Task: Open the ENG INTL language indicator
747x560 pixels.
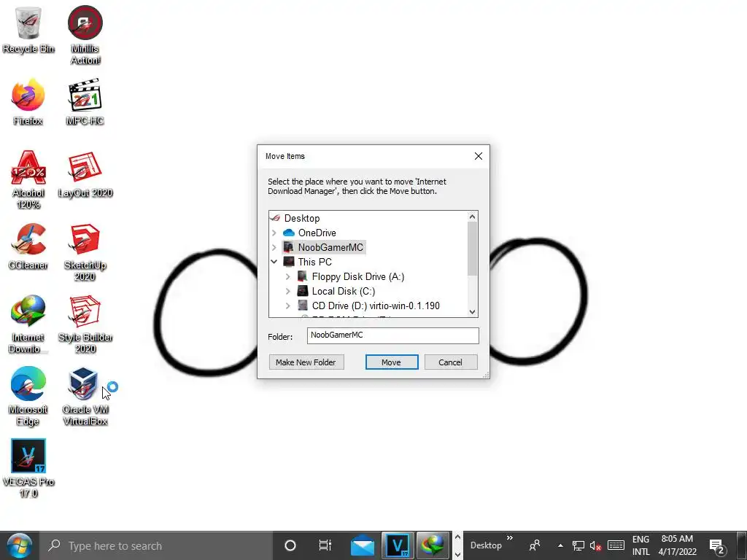Action: 640,545
